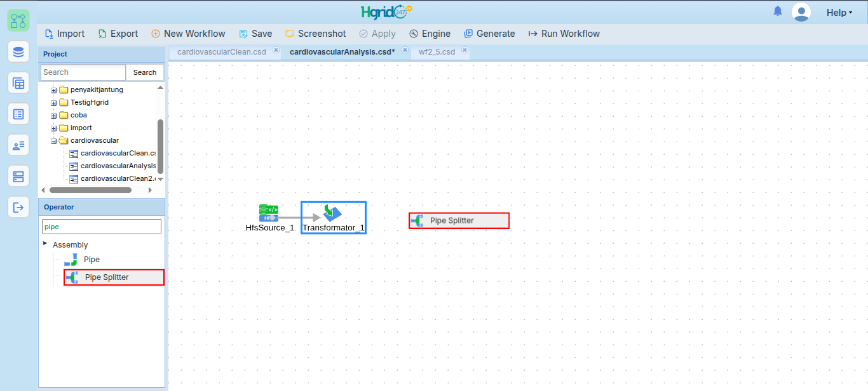The image size is (868, 391).
Task: Open the list view sidebar icon
Action: [x=18, y=114]
